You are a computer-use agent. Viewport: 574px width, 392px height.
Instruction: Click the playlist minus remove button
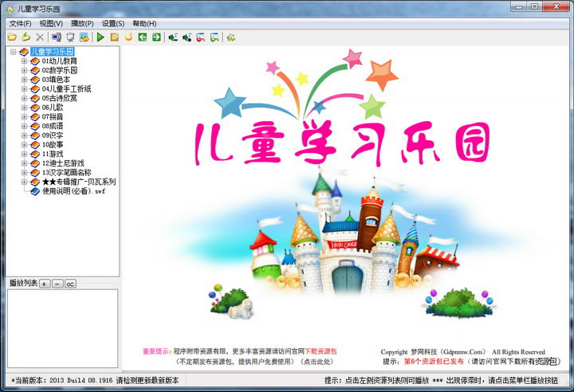(x=57, y=284)
